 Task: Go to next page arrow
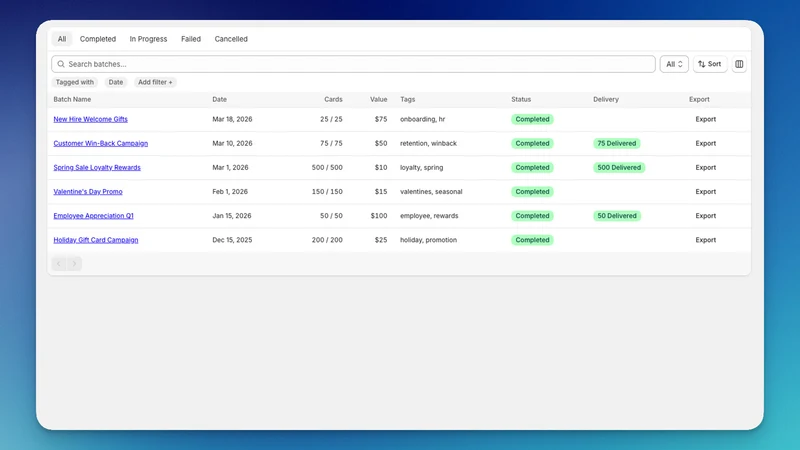(x=74, y=264)
